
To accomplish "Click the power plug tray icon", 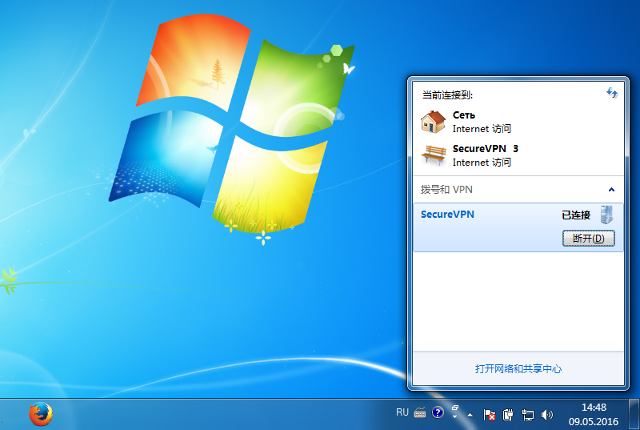I will (508, 415).
